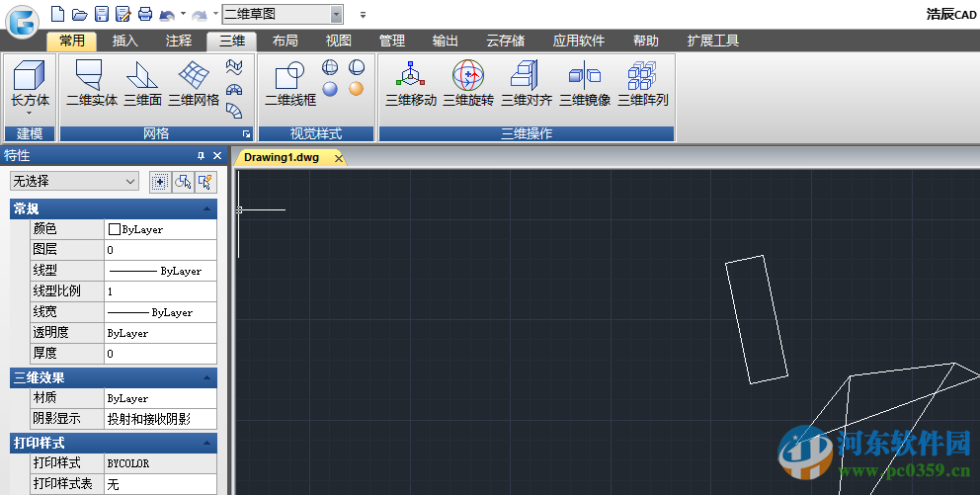Choose the orange shaded sphere visual style
This screenshot has height=495, width=980.
(357, 89)
